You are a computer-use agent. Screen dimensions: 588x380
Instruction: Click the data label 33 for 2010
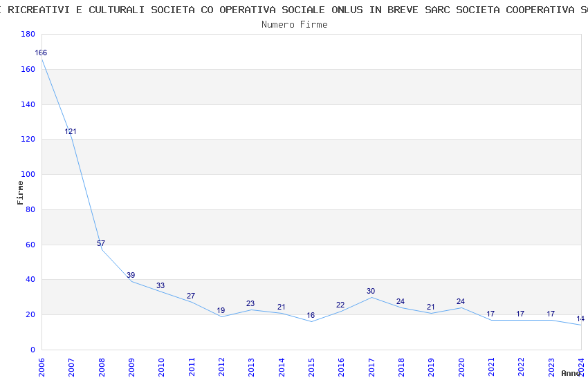[x=160, y=285]
